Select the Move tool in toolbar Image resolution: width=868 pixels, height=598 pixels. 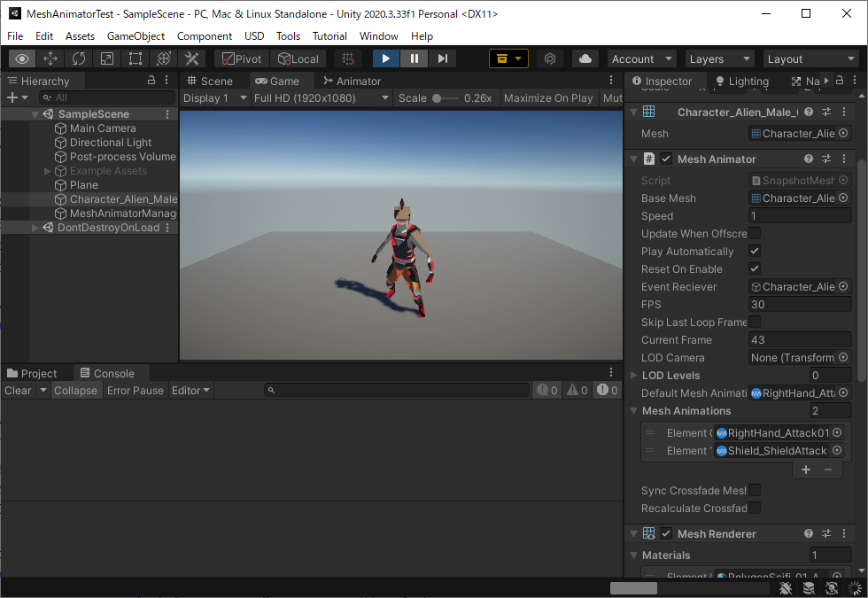50,58
